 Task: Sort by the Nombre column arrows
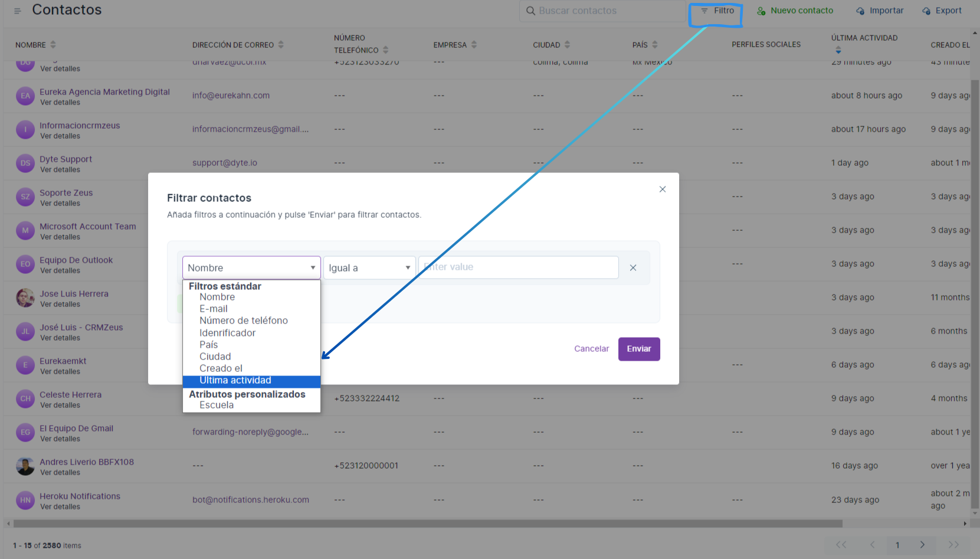(53, 45)
